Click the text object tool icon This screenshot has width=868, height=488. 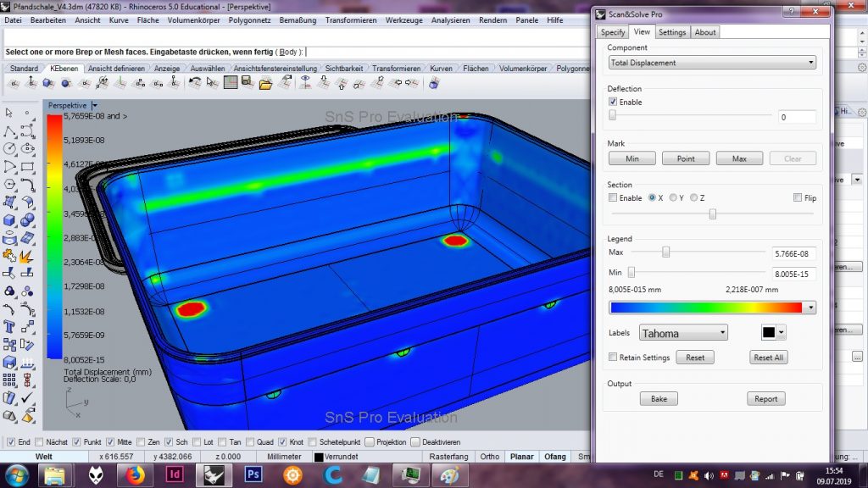click(10, 326)
